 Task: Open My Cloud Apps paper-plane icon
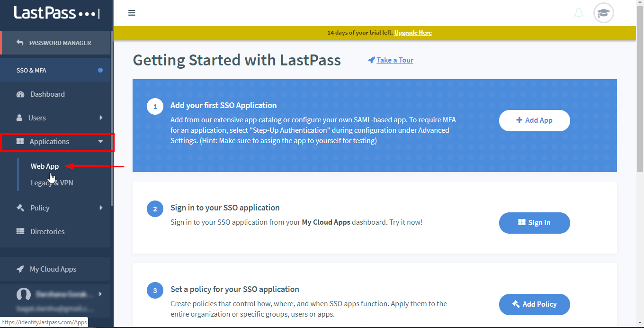19,269
